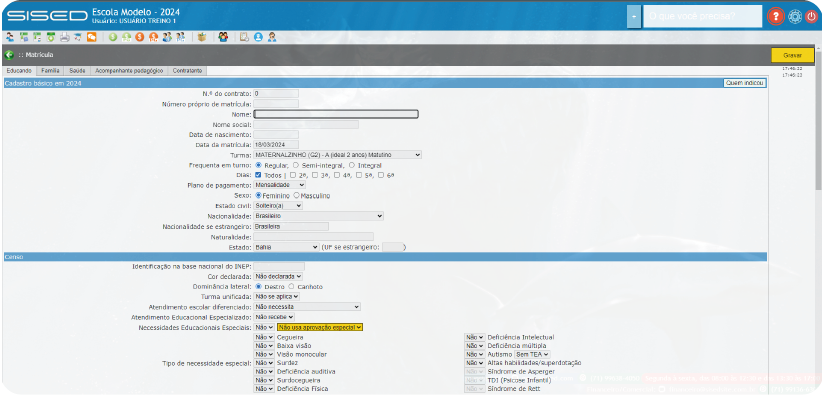This screenshot has width=824, height=395.
Task: Select Integral radio button
Action: (x=352, y=165)
